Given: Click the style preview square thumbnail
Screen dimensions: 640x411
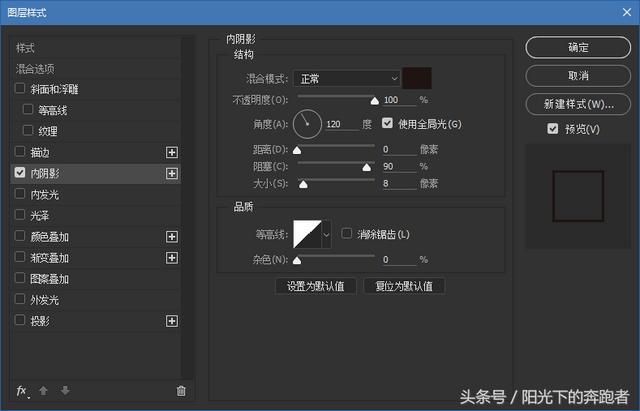Looking at the screenshot, I should pos(578,196).
